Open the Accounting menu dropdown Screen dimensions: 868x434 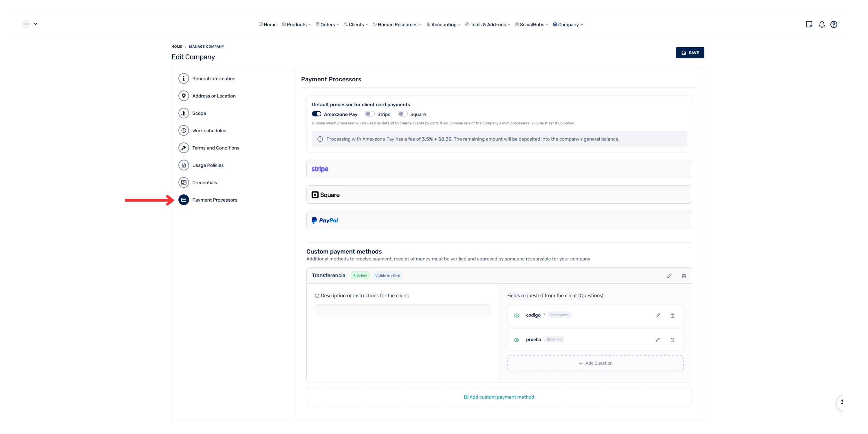(x=443, y=25)
